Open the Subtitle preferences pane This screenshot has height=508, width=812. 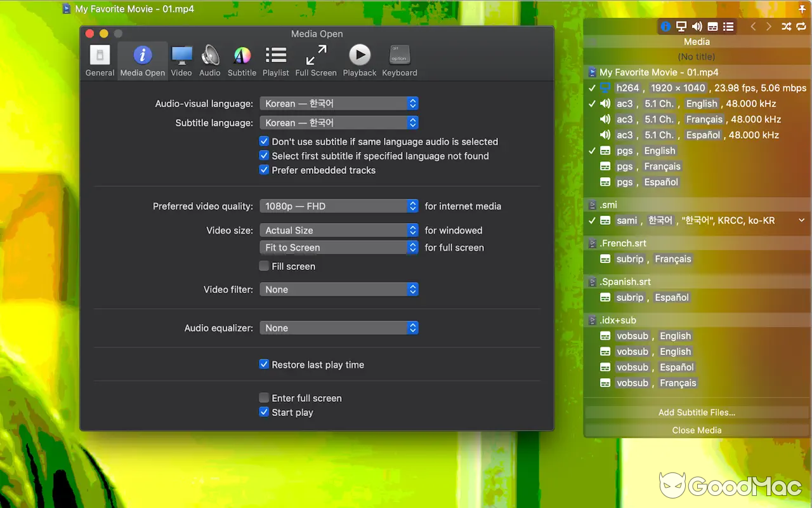(242, 59)
